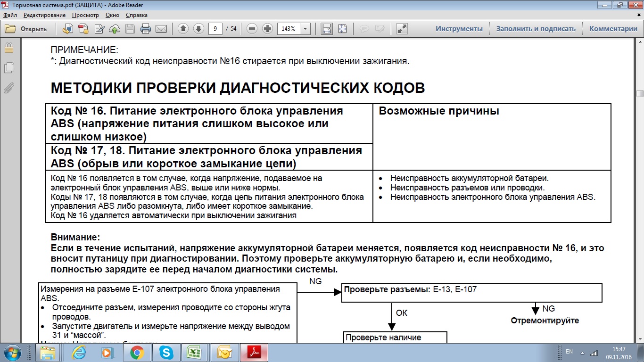This screenshot has height=362, width=644.
Task: Click the page number input field
Action: [215, 29]
